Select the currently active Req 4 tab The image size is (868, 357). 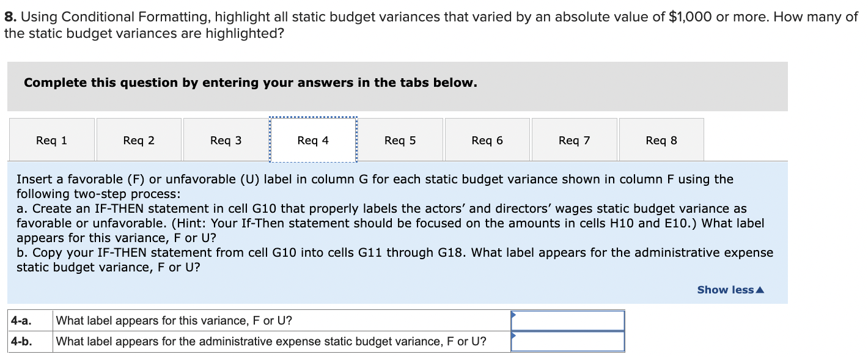tap(313, 139)
